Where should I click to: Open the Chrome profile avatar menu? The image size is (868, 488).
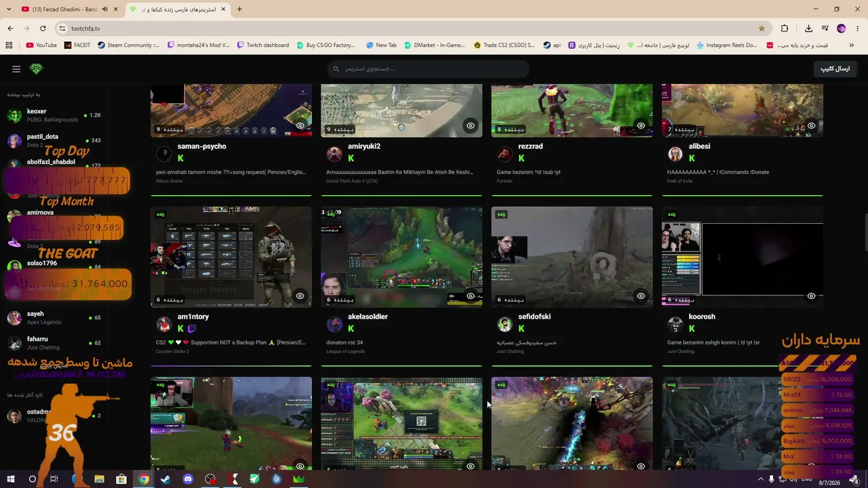842,28
